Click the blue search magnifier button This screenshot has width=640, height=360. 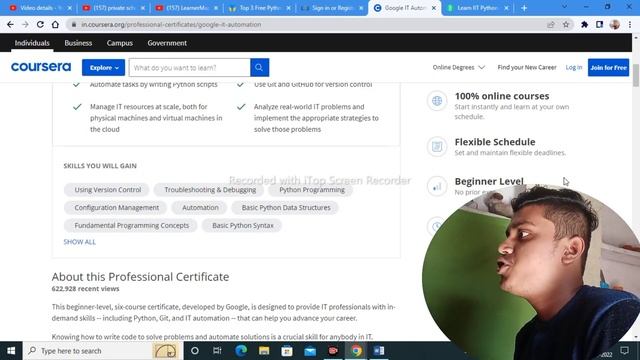(259, 67)
